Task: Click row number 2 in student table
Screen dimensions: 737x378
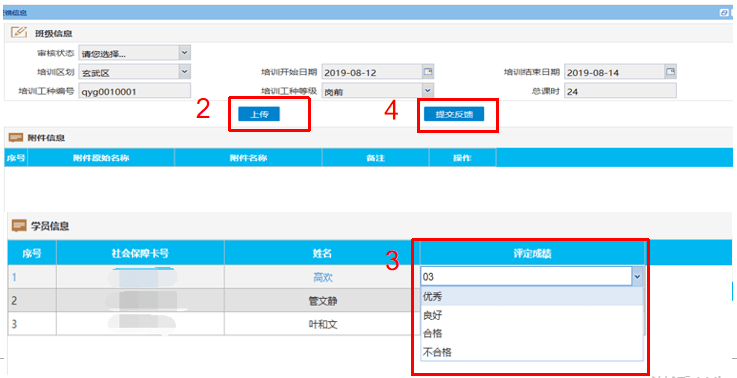Action: coord(14,301)
